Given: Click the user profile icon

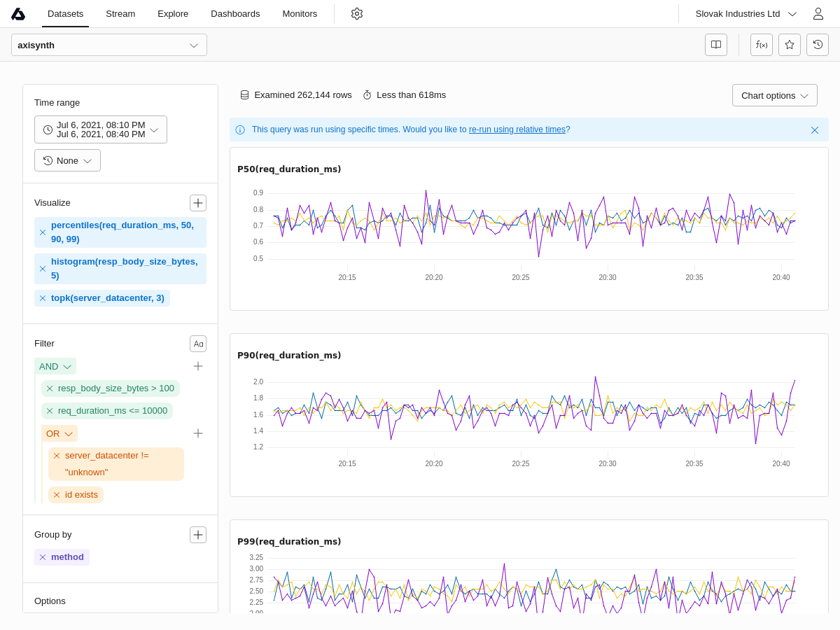Looking at the screenshot, I should [818, 14].
